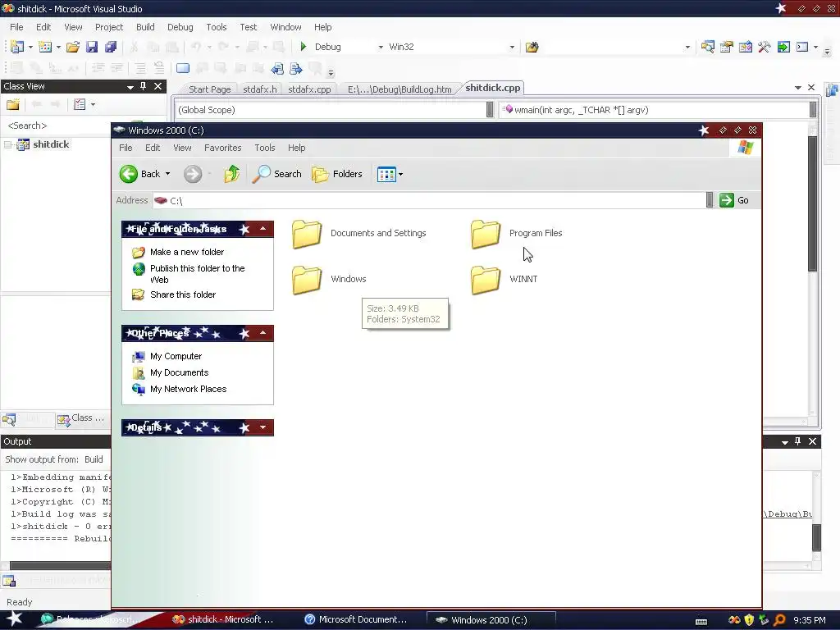The width and height of the screenshot is (840, 630).
Task: Open wmain members dropdown in editor
Action: pos(813,110)
